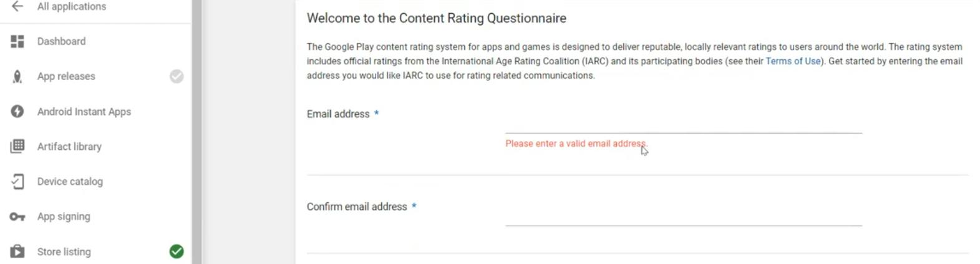The width and height of the screenshot is (980, 264).
Task: Click the Device catalog icon
Action: click(17, 182)
